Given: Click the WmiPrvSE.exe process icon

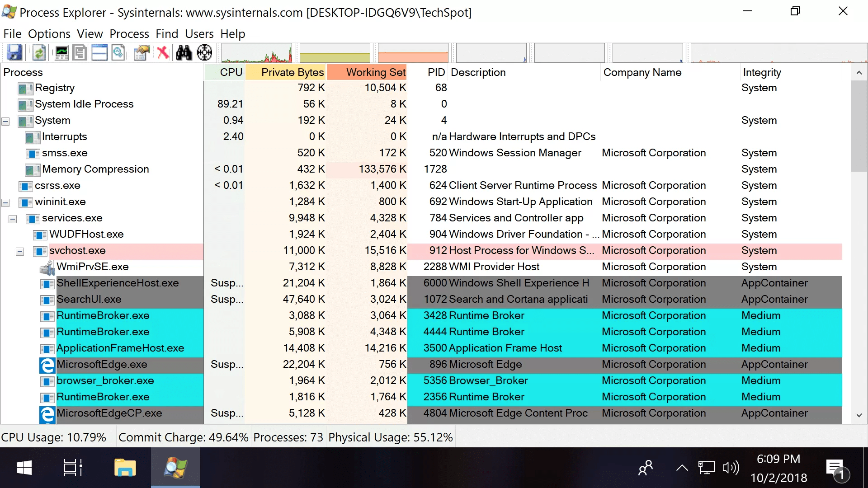Looking at the screenshot, I should click(x=47, y=267).
